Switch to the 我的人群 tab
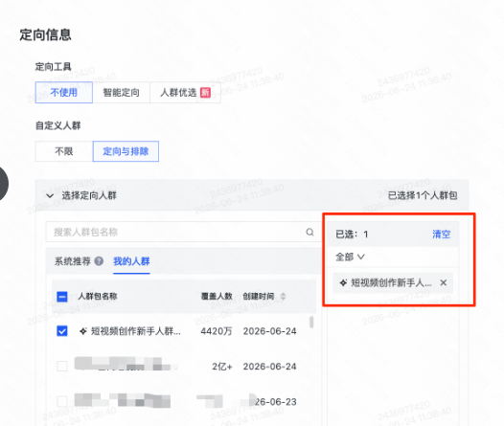Screen dimensions: 504x426 (131, 261)
